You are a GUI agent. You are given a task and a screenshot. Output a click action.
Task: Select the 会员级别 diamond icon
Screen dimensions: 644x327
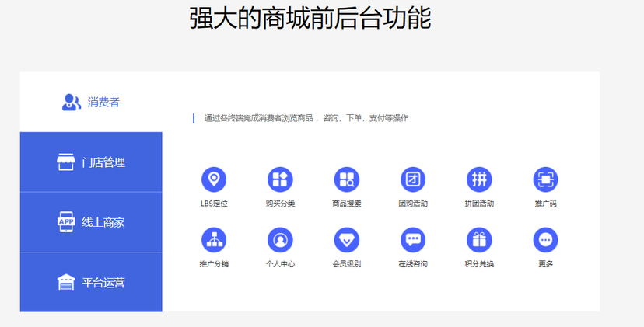(x=347, y=240)
